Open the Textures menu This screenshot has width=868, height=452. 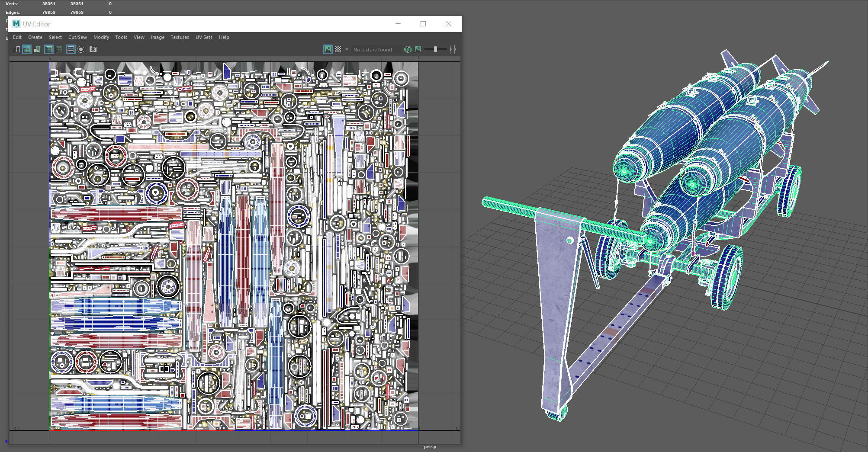pos(180,37)
